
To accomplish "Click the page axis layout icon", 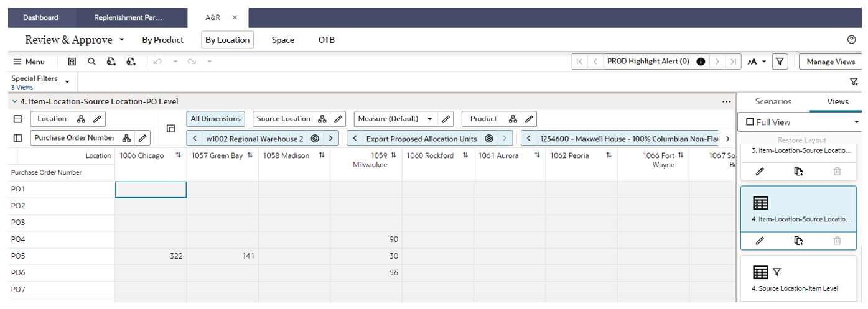I will tap(170, 128).
